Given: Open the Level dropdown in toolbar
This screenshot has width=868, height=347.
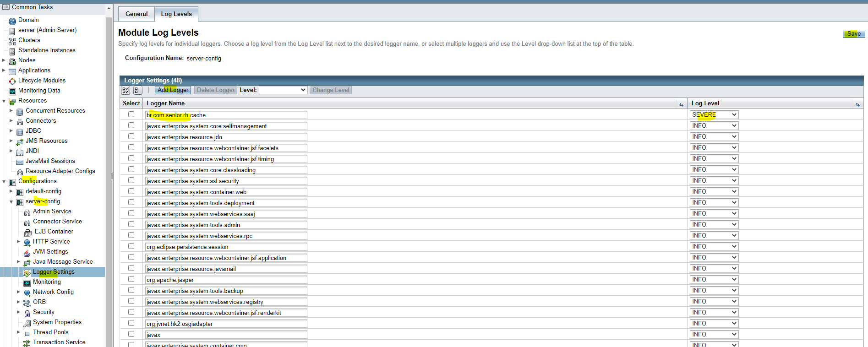Looking at the screenshot, I should pyautogui.click(x=283, y=90).
